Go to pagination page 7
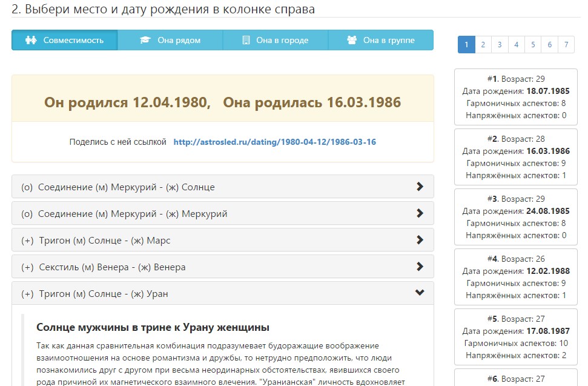The width and height of the screenshot is (588, 386). [x=566, y=45]
